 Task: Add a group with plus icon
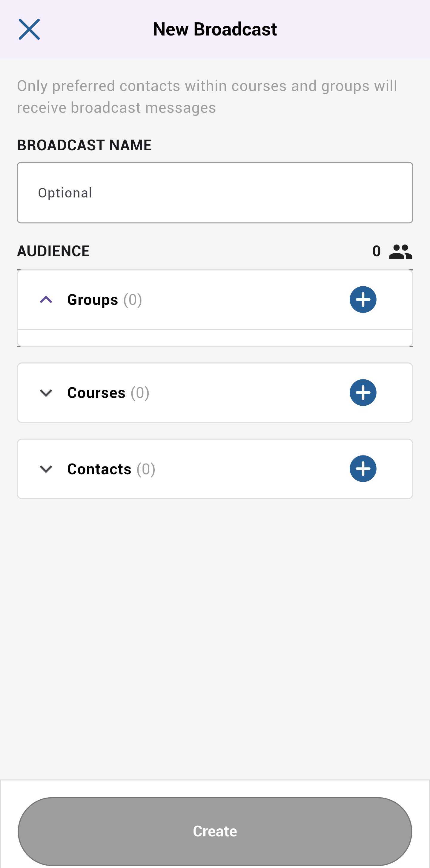[363, 299]
